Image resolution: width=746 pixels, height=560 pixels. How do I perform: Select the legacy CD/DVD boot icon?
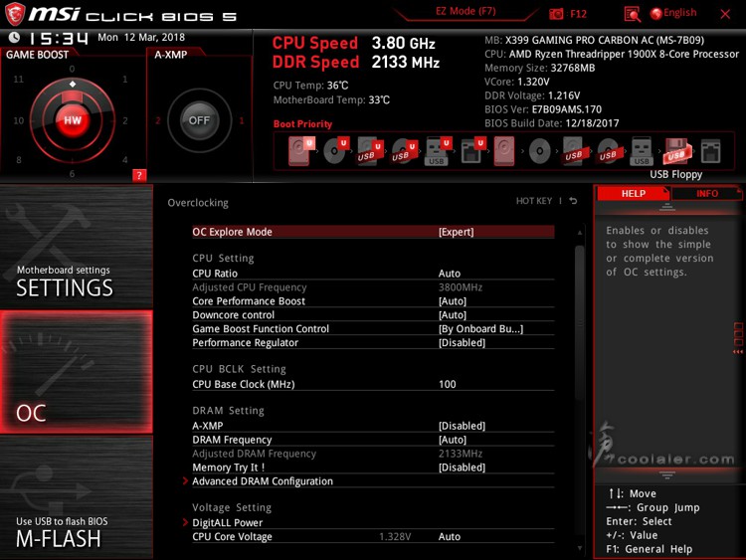539,152
